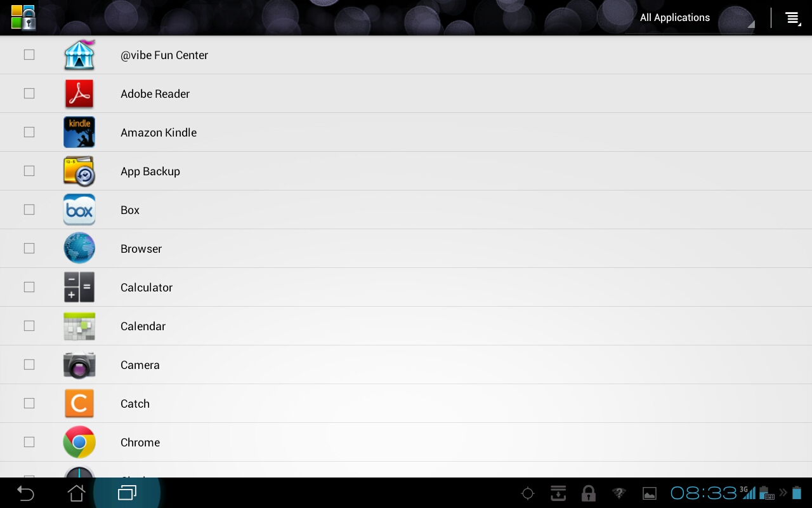Tap the Adobe Reader app icon
Screen dimensions: 812x508
click(x=79, y=94)
